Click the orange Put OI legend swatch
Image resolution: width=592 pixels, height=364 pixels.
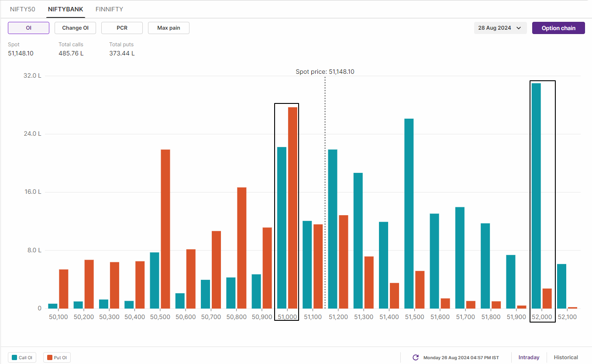[x=50, y=358]
